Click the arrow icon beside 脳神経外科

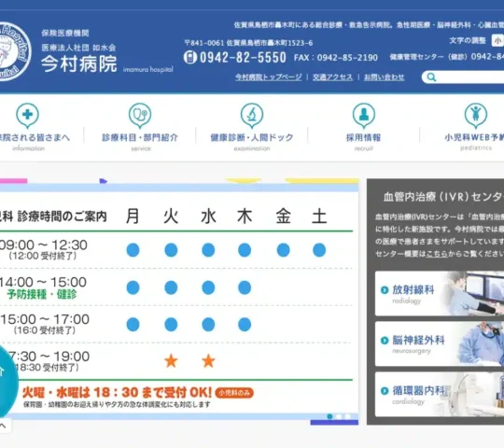click(385, 341)
